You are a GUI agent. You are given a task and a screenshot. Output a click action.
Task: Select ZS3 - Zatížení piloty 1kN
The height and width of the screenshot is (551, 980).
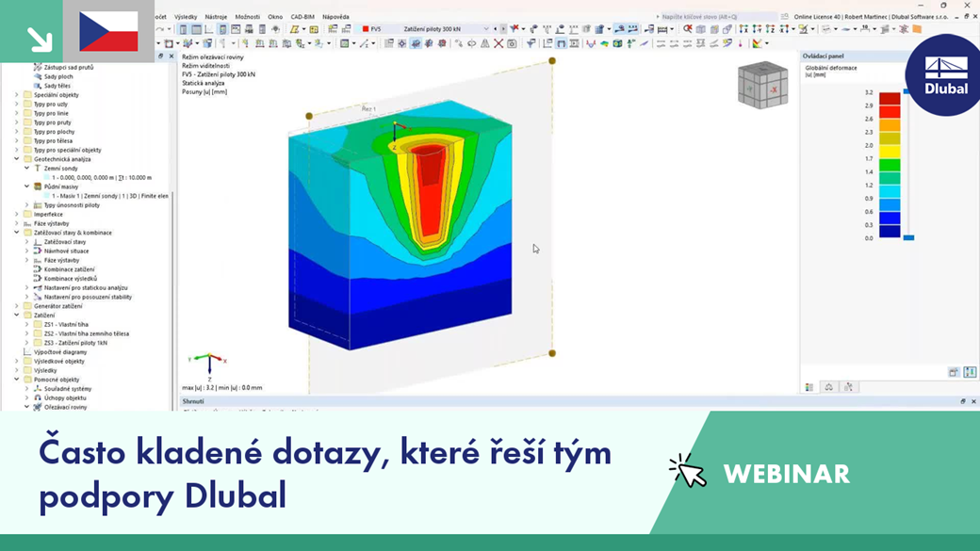pos(75,343)
